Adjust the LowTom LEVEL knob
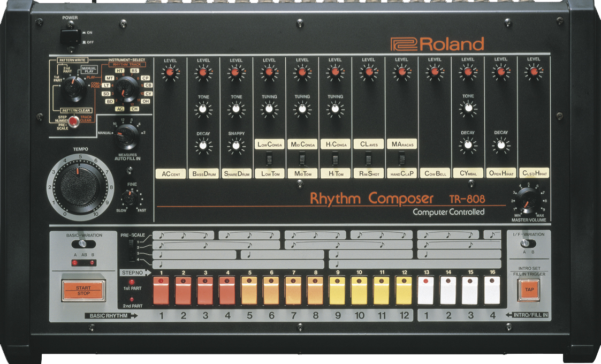This screenshot has height=364, width=601. pos(269,72)
